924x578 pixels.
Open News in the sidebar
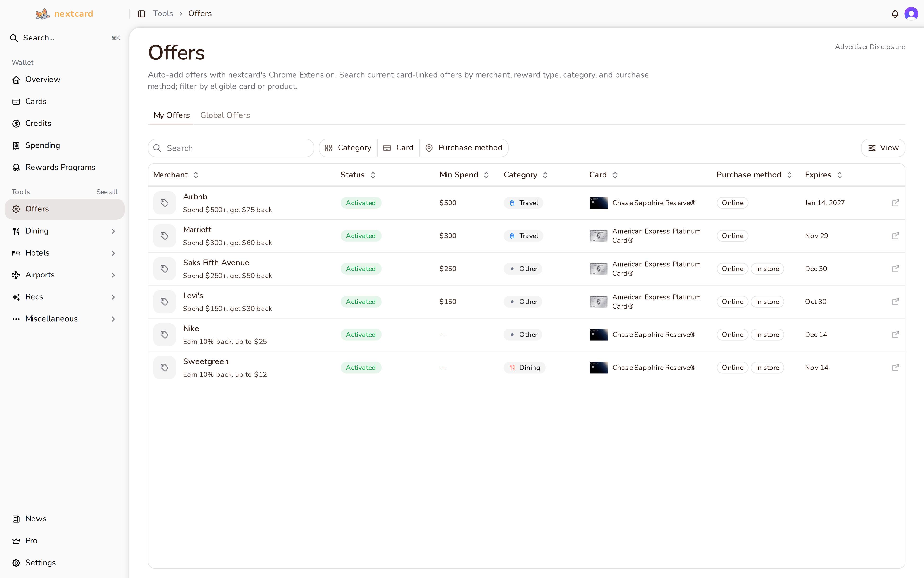coord(64,519)
